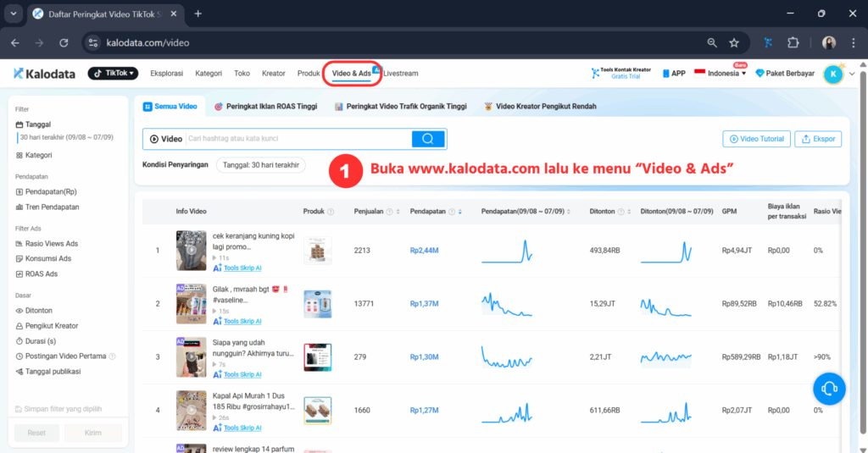Open the Pengikut Kreator filter

click(x=47, y=326)
